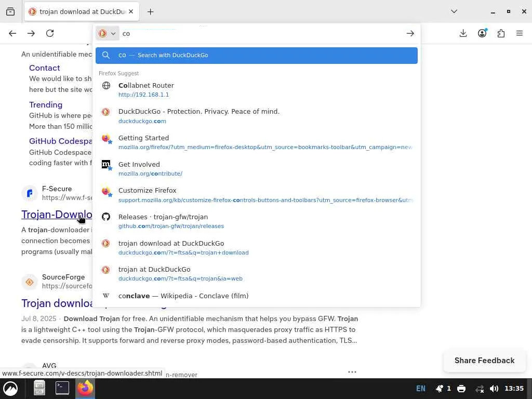
Task: Click the magnifier icon in the search row
Action: [x=106, y=55]
